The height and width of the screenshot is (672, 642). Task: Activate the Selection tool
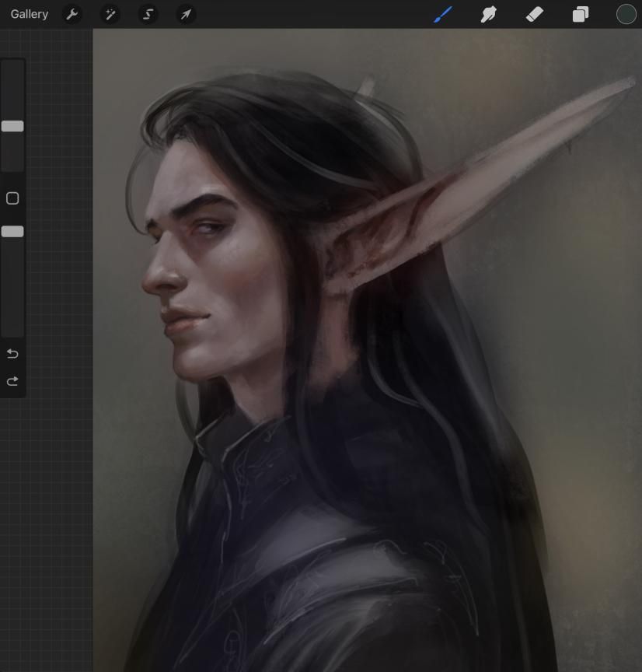pos(148,15)
